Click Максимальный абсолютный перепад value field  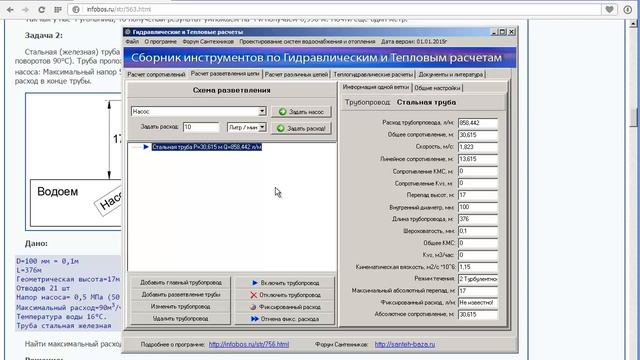pos(478,291)
